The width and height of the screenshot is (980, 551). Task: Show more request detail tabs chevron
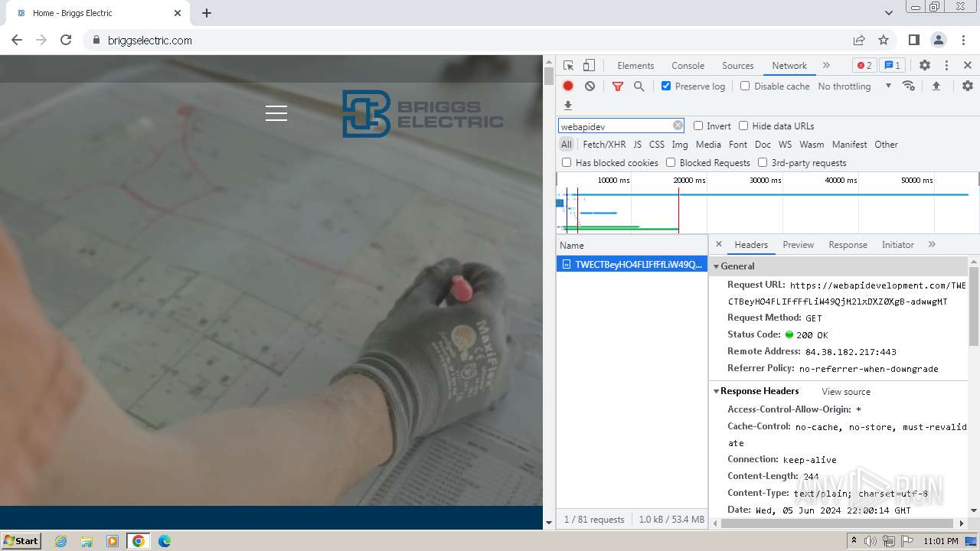[x=932, y=244]
